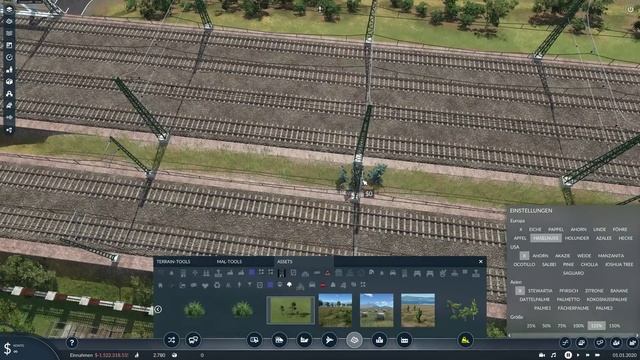Click the power icon at top right
Image resolution: width=640 pixels, height=360 pixels.
coord(630,10)
